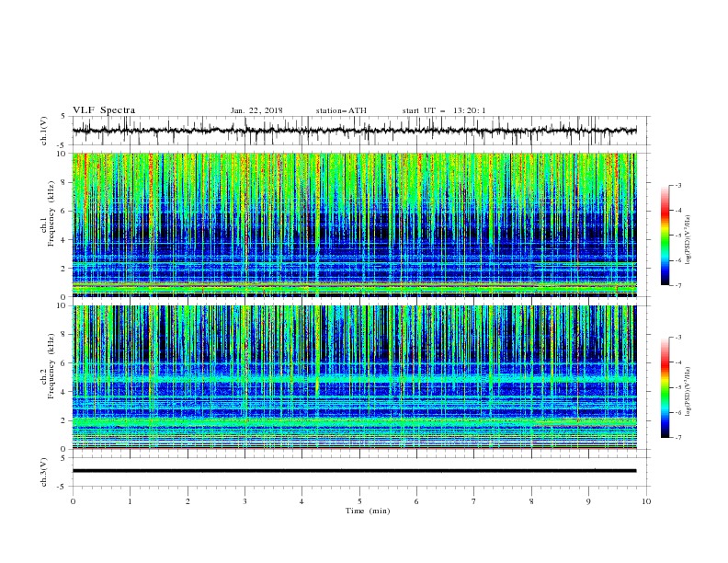The image size is (728, 563).
Task: Click the "ch.3(V)" axis label
Action: pyautogui.click(x=44, y=472)
